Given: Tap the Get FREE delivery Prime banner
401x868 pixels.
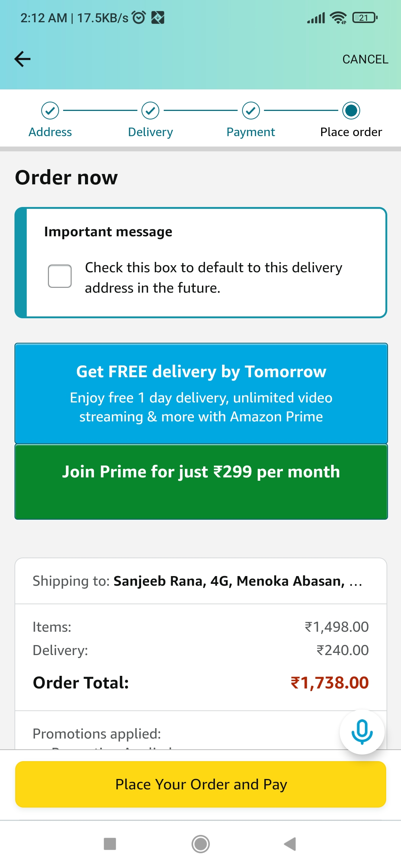Looking at the screenshot, I should [201, 393].
